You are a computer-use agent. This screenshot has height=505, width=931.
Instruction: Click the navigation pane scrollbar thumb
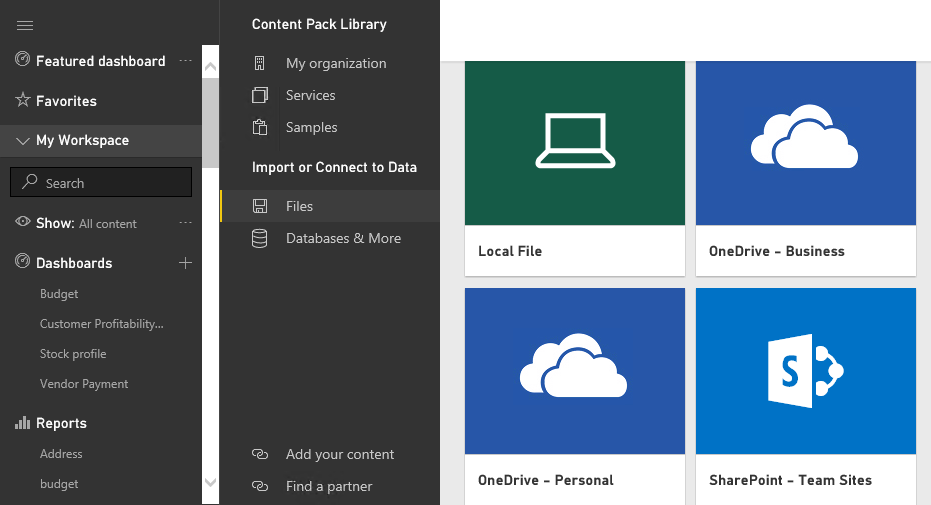click(x=210, y=123)
